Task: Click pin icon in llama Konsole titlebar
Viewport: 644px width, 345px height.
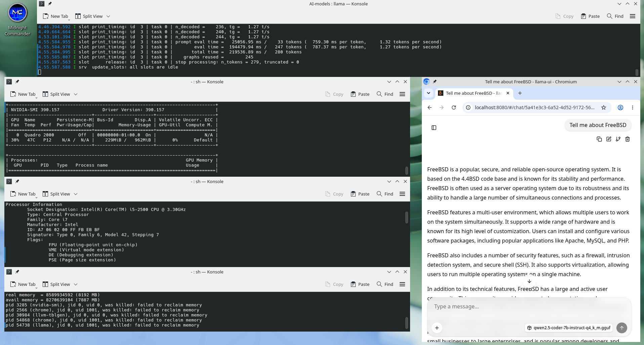Action: click(x=50, y=4)
